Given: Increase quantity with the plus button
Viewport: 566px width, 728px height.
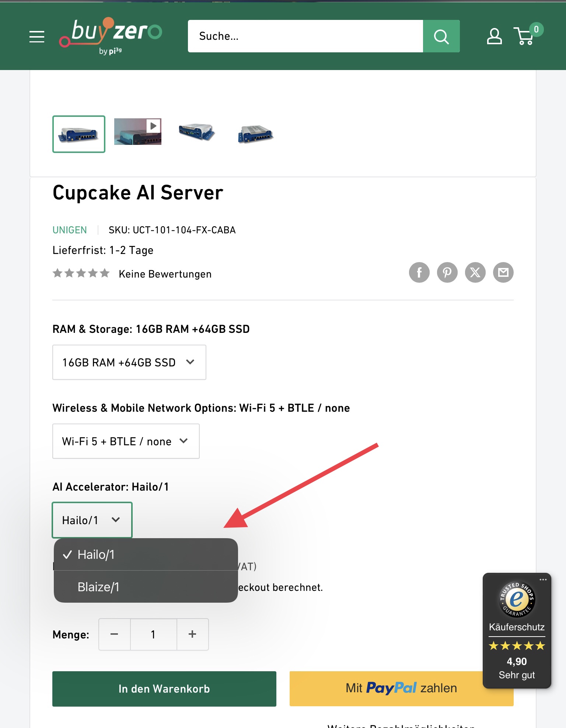Looking at the screenshot, I should (192, 634).
